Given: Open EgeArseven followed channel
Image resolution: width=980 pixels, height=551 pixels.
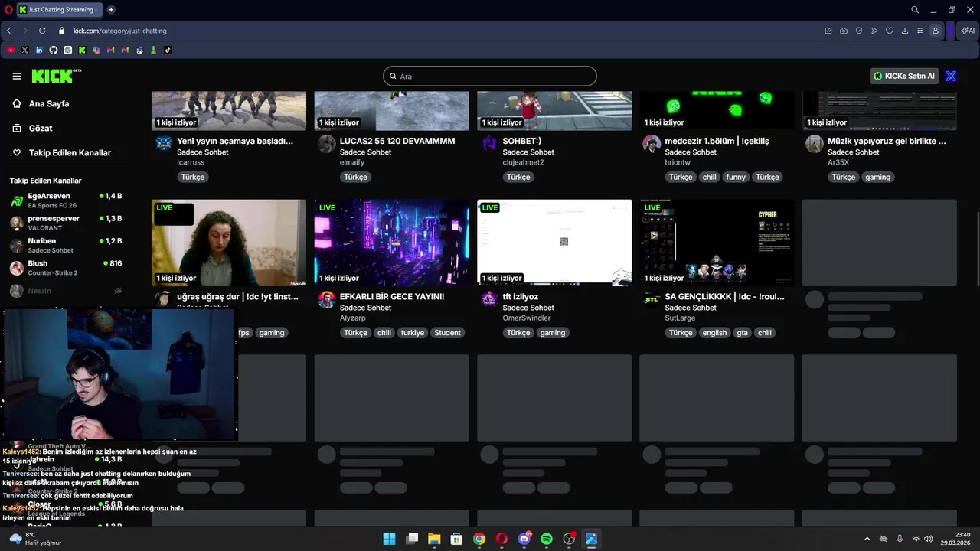Looking at the screenshot, I should click(x=65, y=201).
